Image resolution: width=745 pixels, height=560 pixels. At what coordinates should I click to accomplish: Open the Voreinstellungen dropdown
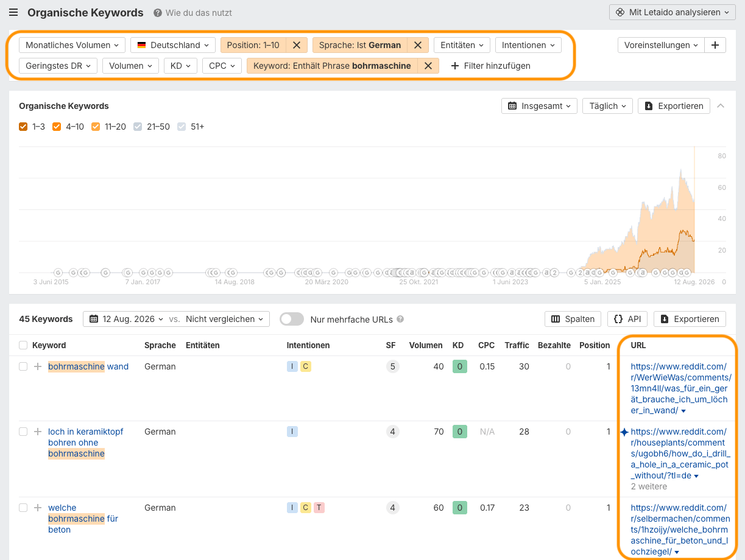661,45
